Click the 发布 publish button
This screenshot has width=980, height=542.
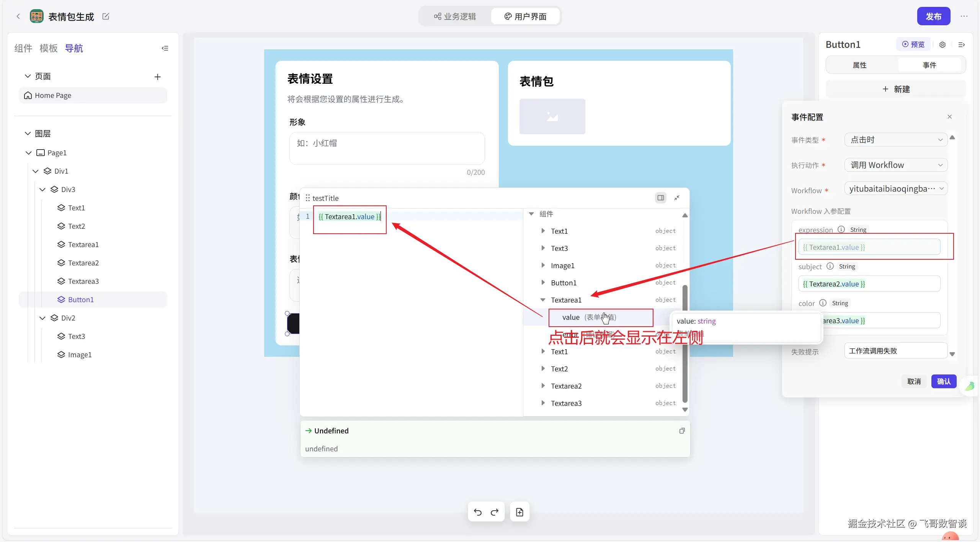click(x=933, y=16)
